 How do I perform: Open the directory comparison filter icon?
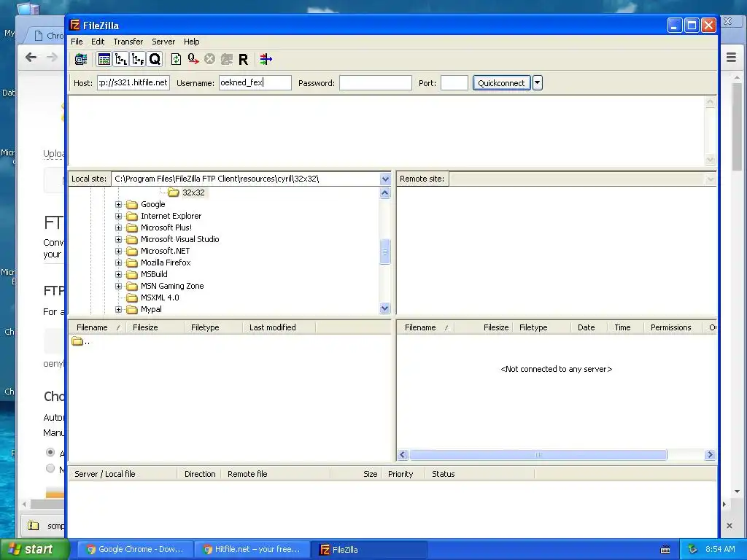pyautogui.click(x=266, y=59)
